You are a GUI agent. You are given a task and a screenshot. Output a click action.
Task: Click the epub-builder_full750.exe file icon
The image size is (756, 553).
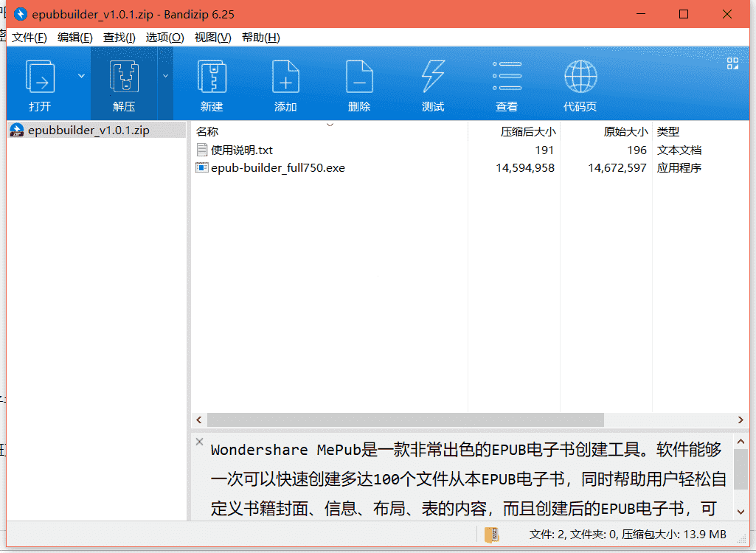[x=201, y=168]
